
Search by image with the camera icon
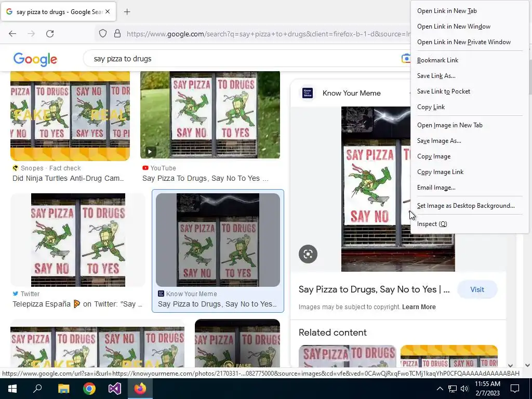pos(406,59)
